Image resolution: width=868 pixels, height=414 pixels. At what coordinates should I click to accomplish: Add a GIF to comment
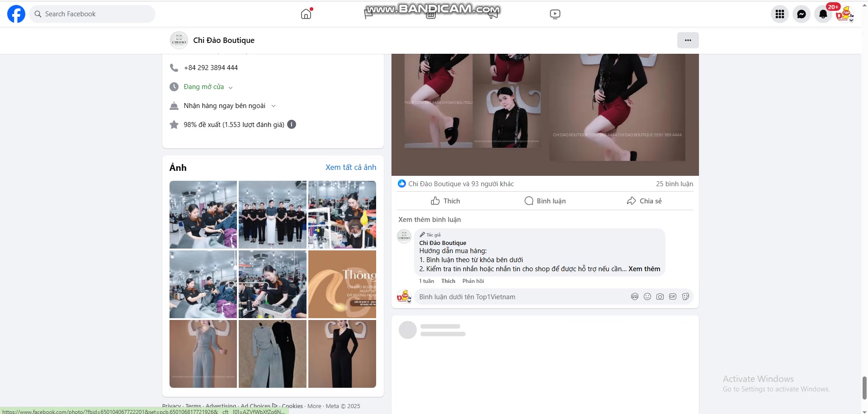[x=673, y=296]
